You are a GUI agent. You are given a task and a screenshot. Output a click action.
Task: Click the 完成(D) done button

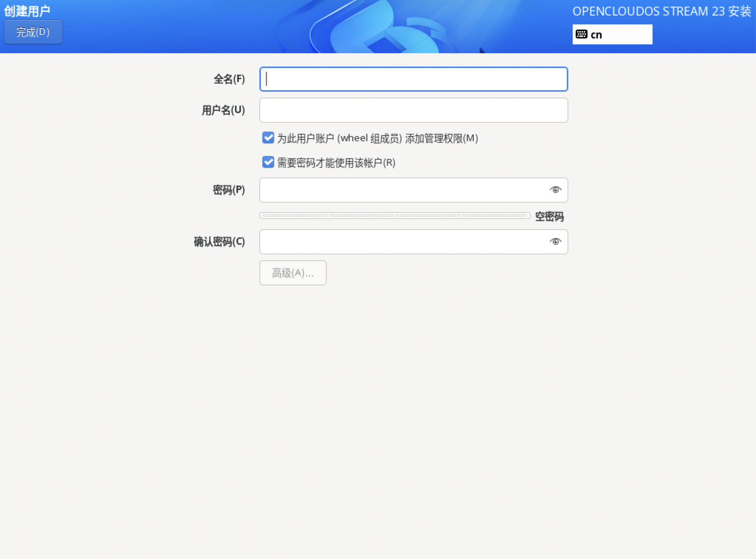33,32
